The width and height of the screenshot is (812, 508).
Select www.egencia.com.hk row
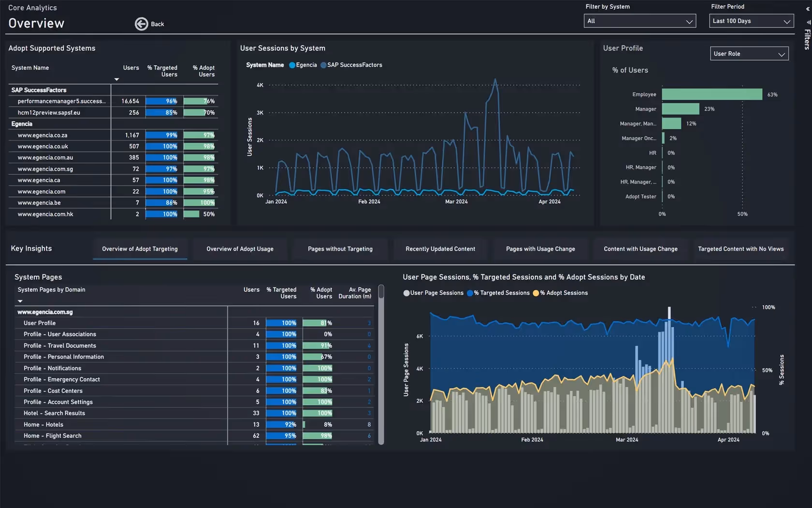(113, 214)
